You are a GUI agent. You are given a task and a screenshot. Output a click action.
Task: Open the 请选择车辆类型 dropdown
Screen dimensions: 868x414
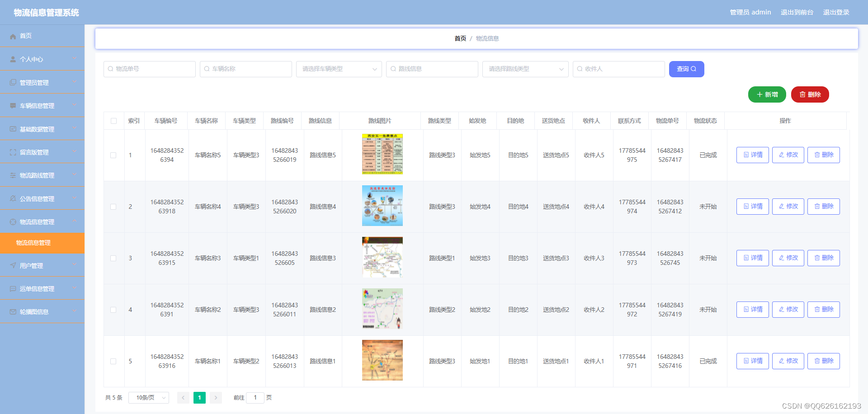(339, 69)
